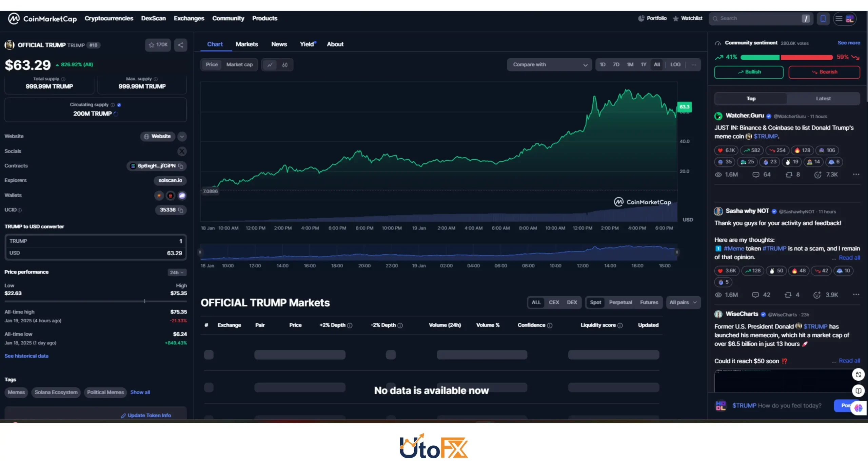The image size is (868, 461).
Task: Filter markets by CEX tab
Action: coord(554,302)
